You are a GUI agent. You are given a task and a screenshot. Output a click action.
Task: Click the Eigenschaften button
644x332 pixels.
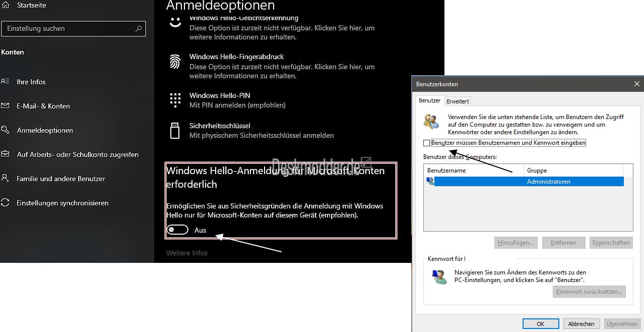[611, 243]
